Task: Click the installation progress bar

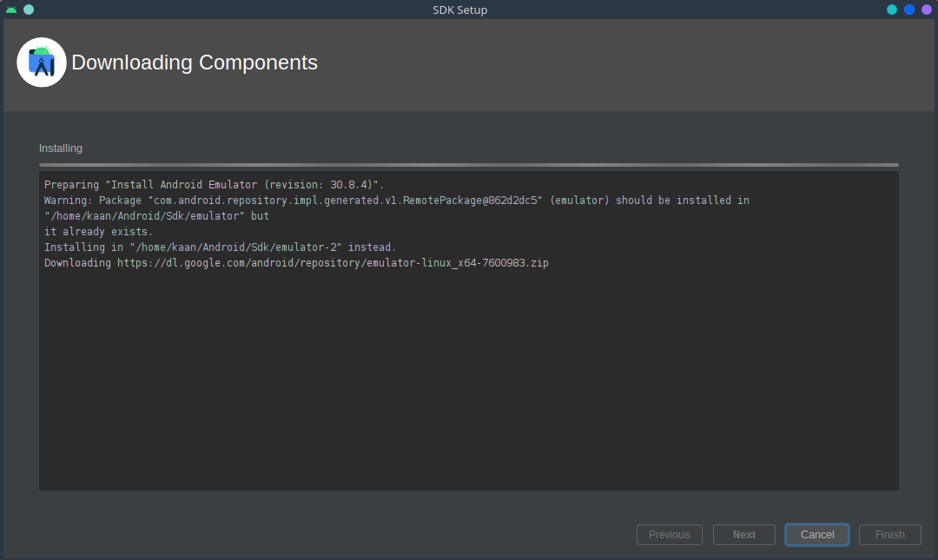Action: coord(469,164)
